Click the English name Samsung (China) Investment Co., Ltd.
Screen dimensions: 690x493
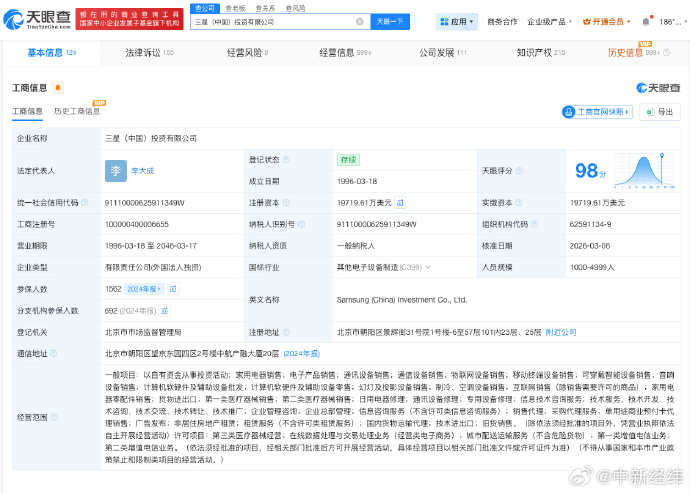tap(402, 300)
